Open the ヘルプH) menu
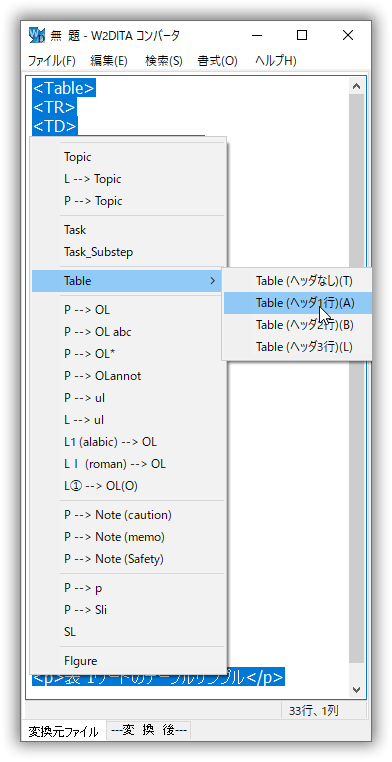The image size is (392, 762). pyautogui.click(x=275, y=61)
